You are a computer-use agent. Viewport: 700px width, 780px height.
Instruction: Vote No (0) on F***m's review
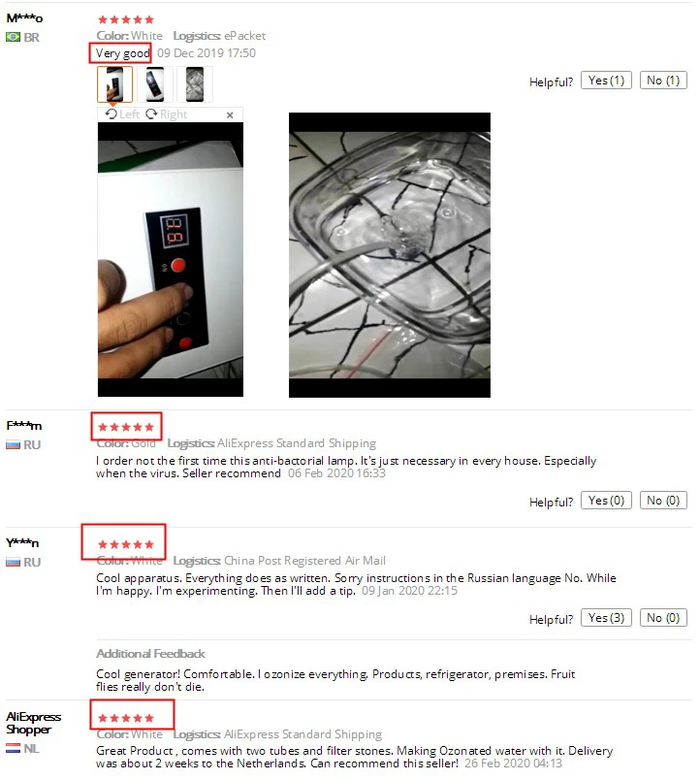(x=663, y=501)
